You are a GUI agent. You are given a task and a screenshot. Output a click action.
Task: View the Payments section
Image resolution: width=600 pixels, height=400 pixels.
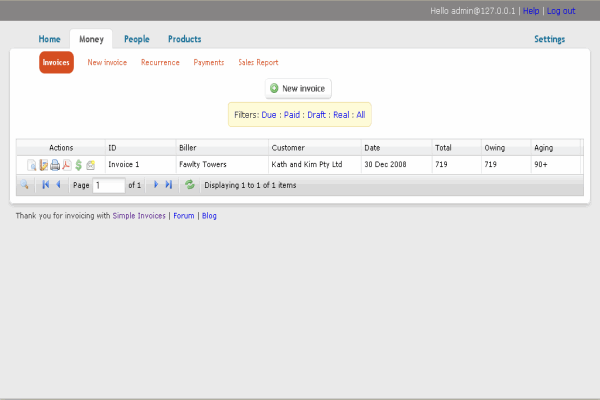point(209,62)
